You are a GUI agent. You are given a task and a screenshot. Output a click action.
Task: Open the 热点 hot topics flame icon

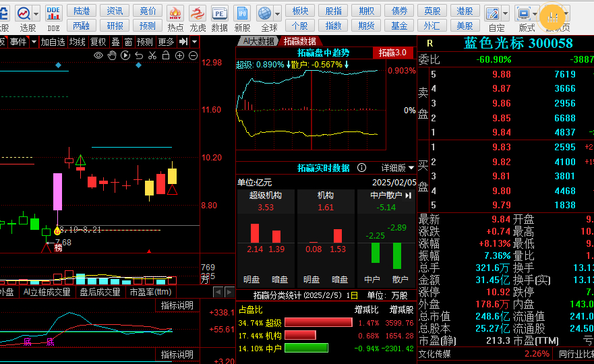175,13
